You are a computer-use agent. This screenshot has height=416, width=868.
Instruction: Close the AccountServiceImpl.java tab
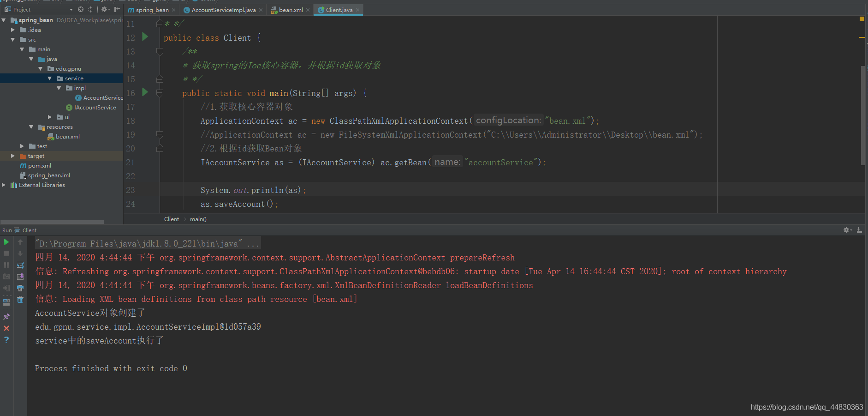coord(261,10)
